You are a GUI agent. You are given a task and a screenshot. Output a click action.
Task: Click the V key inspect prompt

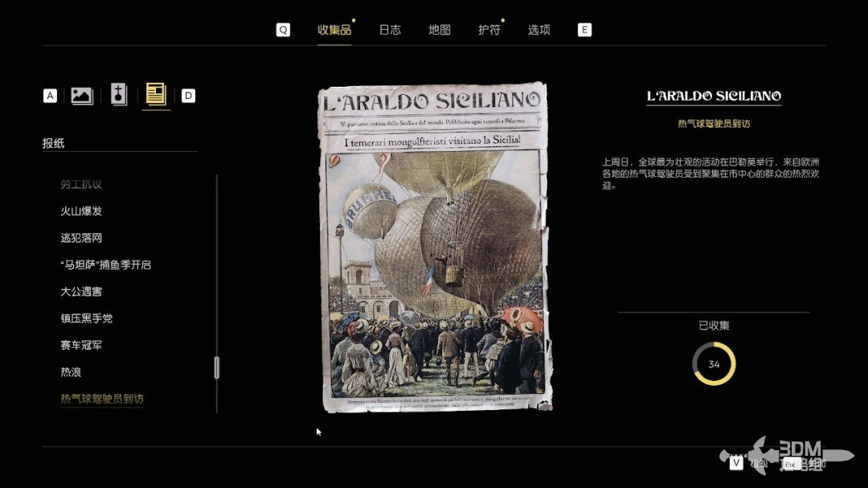pyautogui.click(x=736, y=462)
